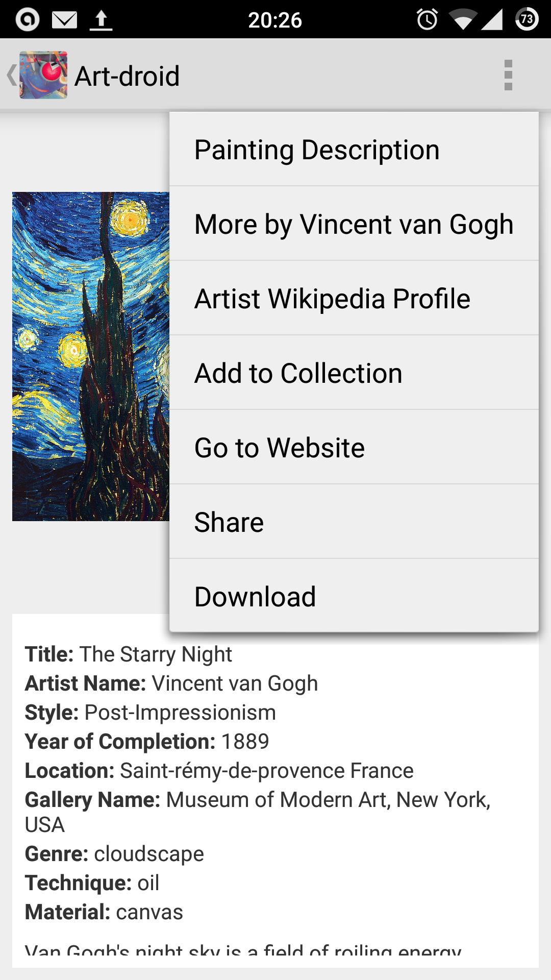Viewport: 551px width, 980px height.
Task: Select Add to Collection
Action: (354, 373)
